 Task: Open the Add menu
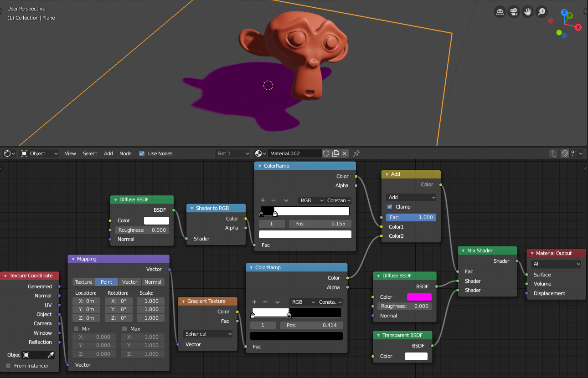(x=108, y=153)
